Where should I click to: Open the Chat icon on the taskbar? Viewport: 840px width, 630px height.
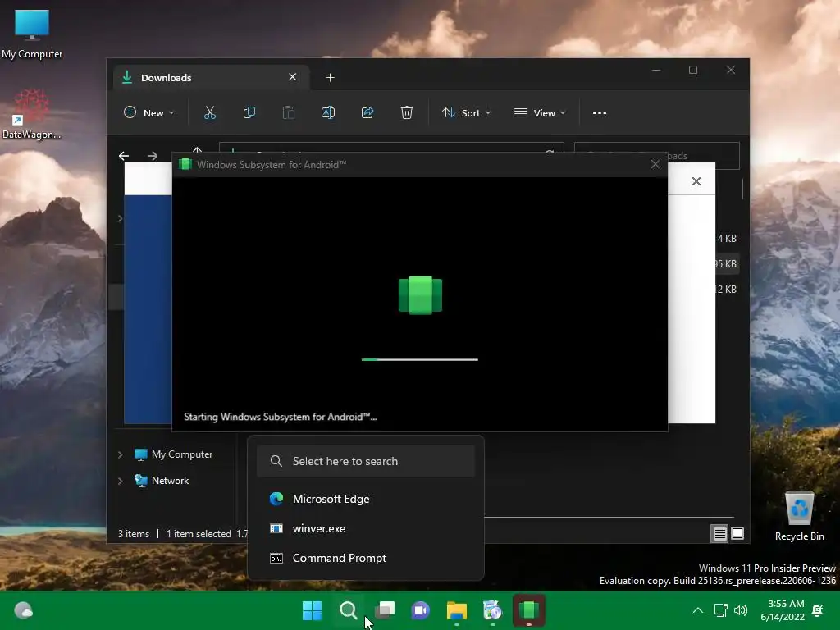(x=421, y=610)
